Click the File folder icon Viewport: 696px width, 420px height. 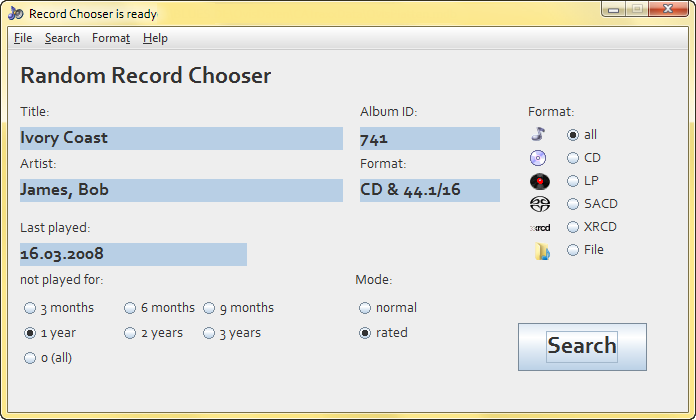coord(542,251)
